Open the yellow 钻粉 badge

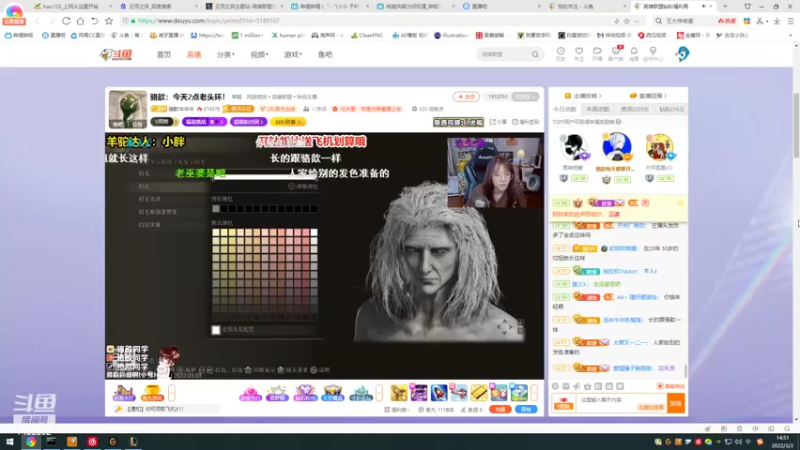pyautogui.click(x=287, y=122)
